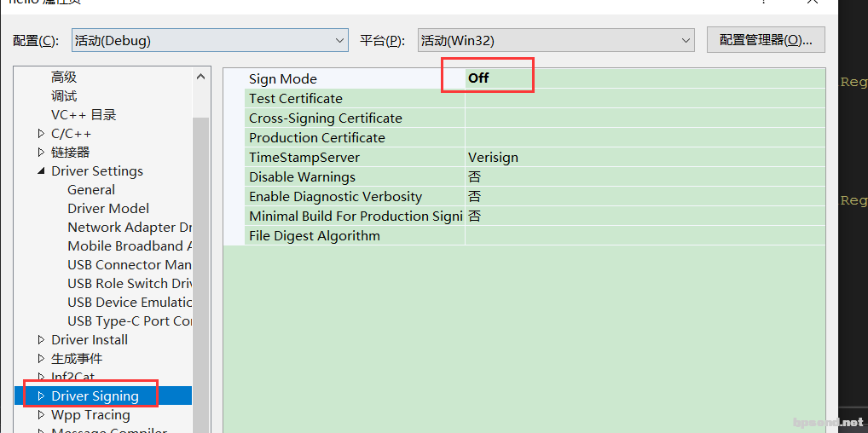Click the Production Certificate property row
Screen dimensions: 868x433
(x=535, y=138)
